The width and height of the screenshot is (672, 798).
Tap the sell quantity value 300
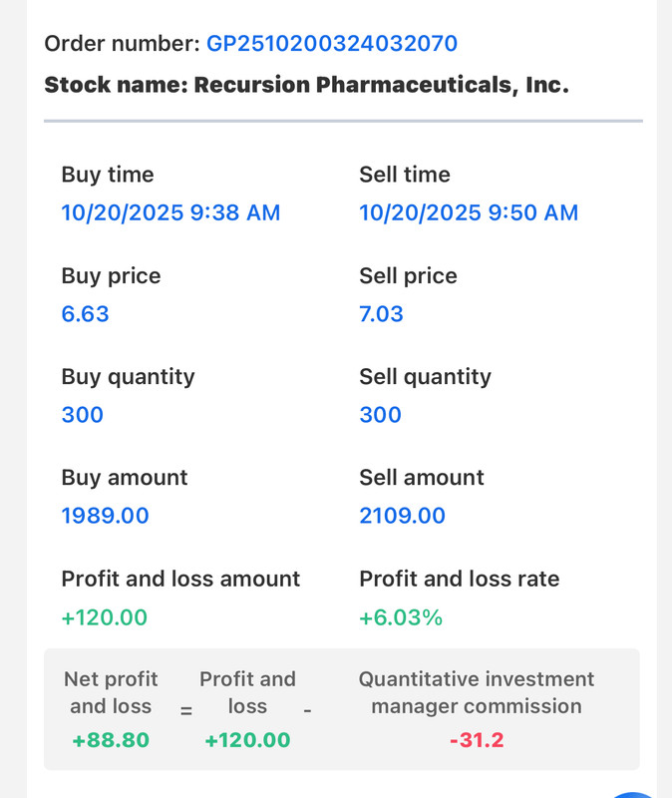[380, 415]
